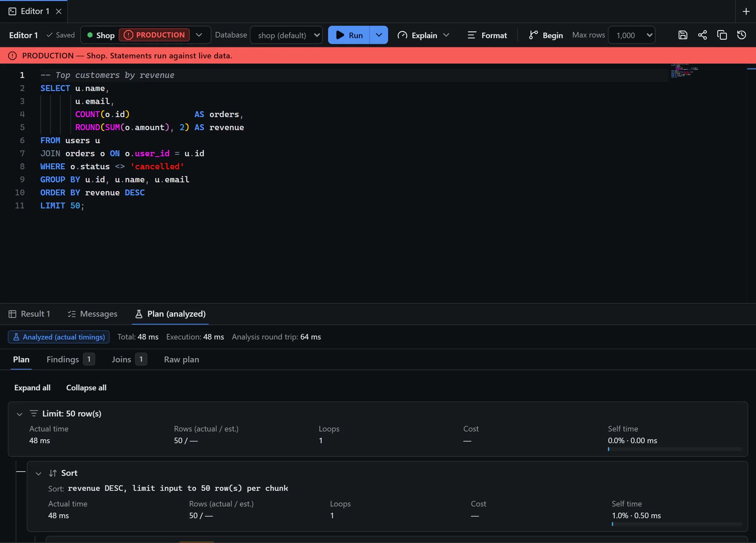Select the Plan (analyzed) tab
The width and height of the screenshot is (756, 543).
click(170, 314)
